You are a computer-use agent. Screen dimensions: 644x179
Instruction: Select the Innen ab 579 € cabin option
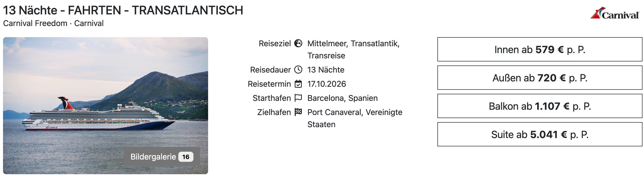(540, 50)
